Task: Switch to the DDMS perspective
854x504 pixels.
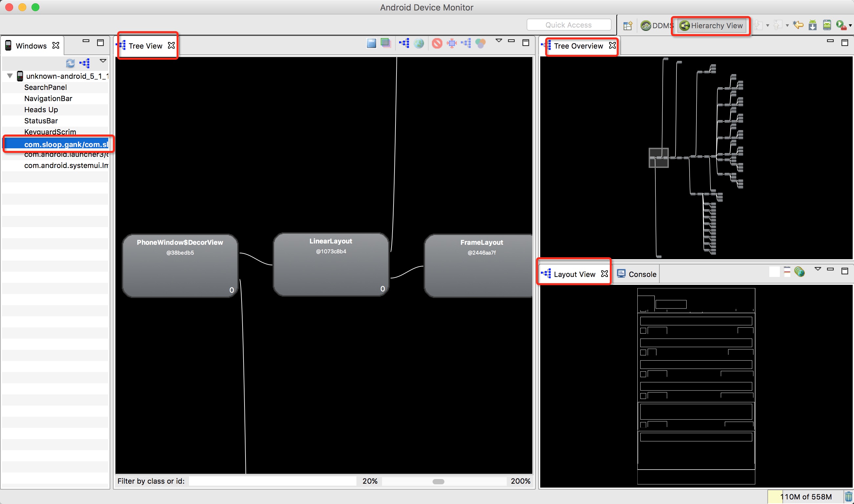Action: click(x=656, y=26)
